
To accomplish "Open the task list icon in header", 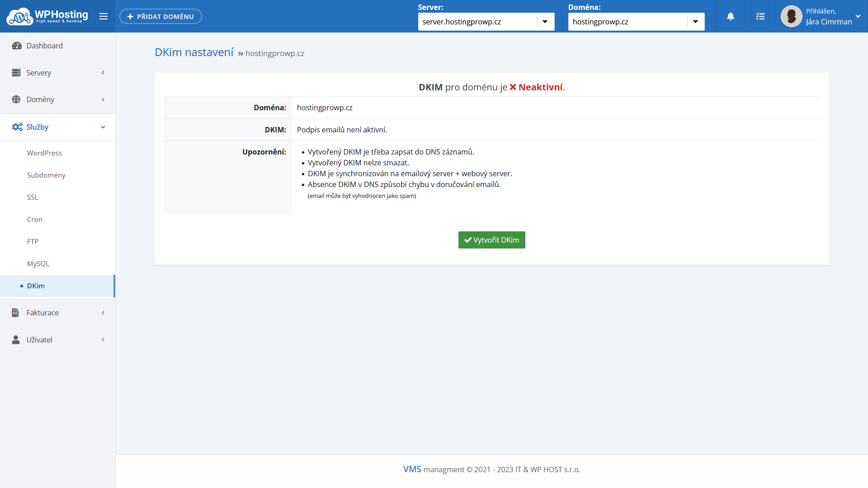I will 760,16.
